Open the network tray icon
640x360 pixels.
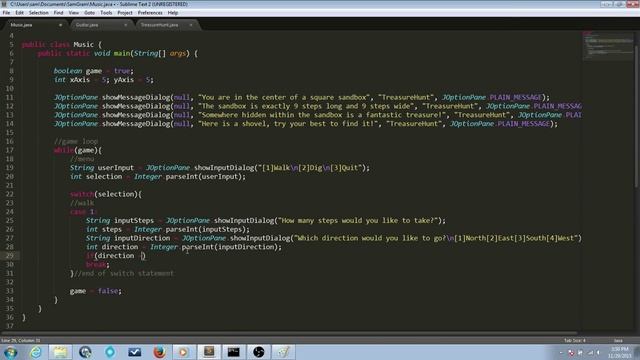[590, 353]
